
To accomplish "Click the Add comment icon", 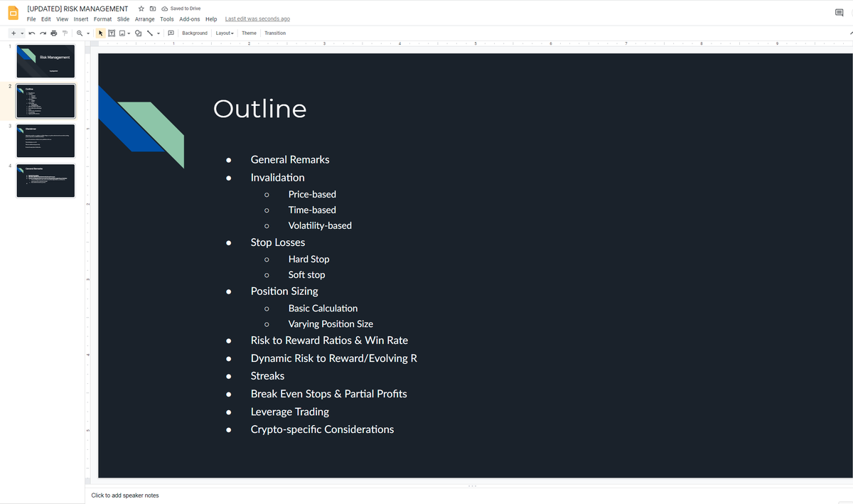I will (x=171, y=33).
